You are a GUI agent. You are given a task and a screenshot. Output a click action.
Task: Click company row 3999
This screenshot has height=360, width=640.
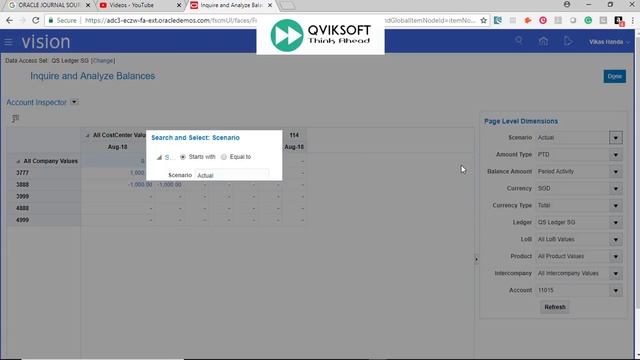(x=22, y=196)
